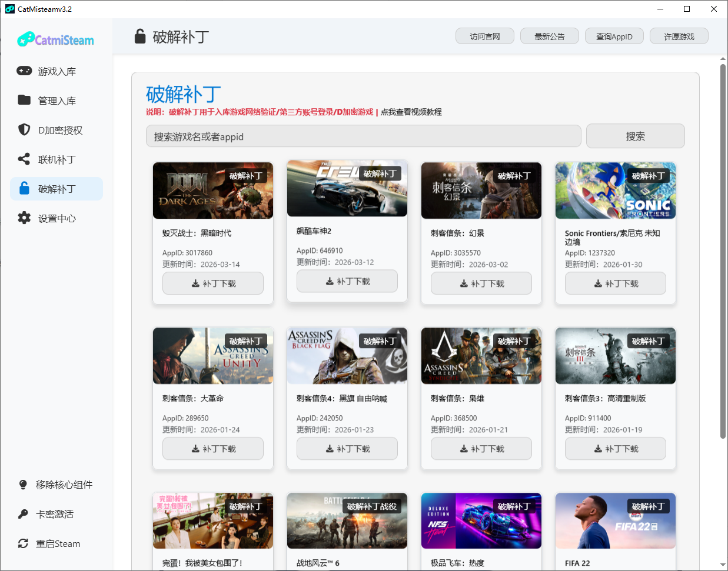Click the lock icon beside 破解补丁 in the sidebar
The image size is (728, 571).
coord(24,188)
